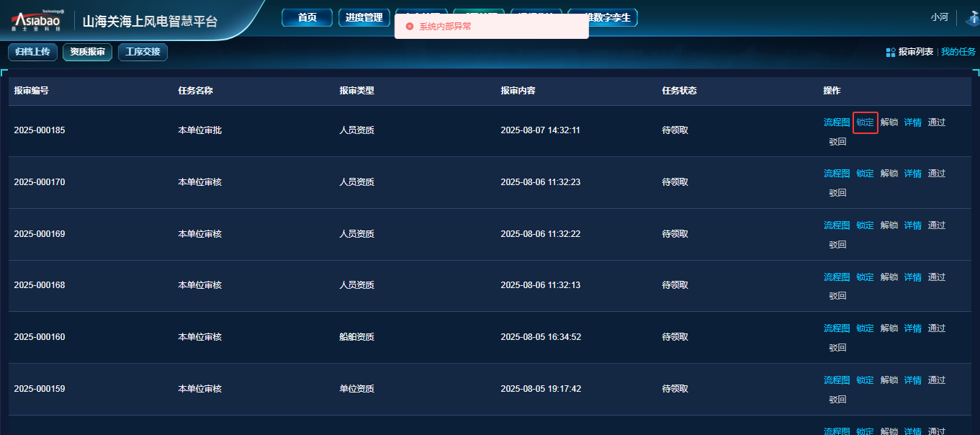Click 锁定 for 2025-000169
This screenshot has width=980, height=435.
(865, 225)
